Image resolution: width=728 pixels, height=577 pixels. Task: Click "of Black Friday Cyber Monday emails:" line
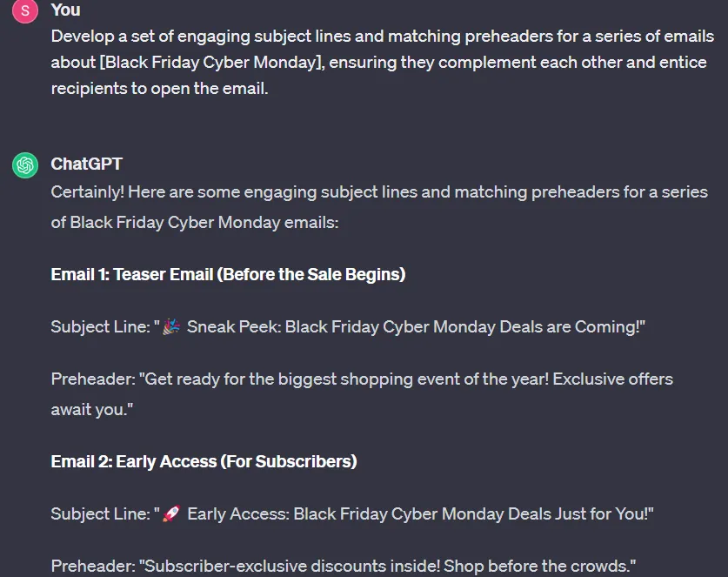point(194,222)
